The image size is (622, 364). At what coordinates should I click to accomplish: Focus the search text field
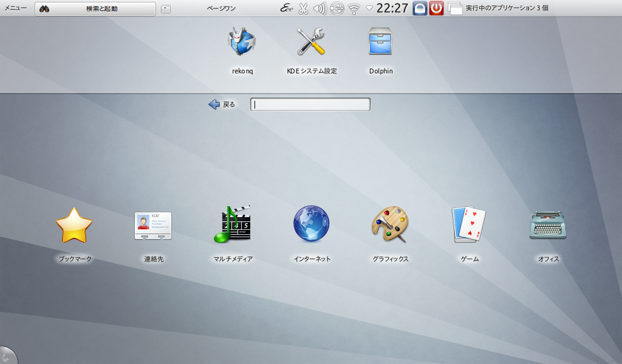click(x=310, y=104)
